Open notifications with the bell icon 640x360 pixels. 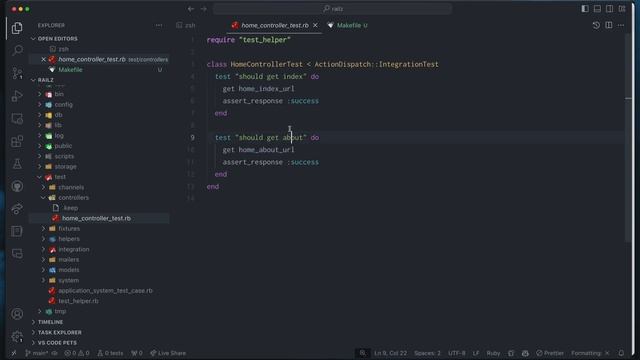coord(621,353)
